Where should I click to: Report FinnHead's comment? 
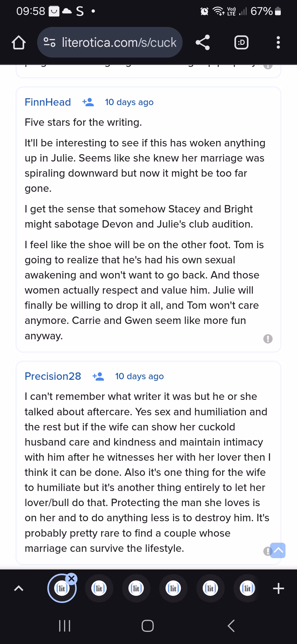268,339
